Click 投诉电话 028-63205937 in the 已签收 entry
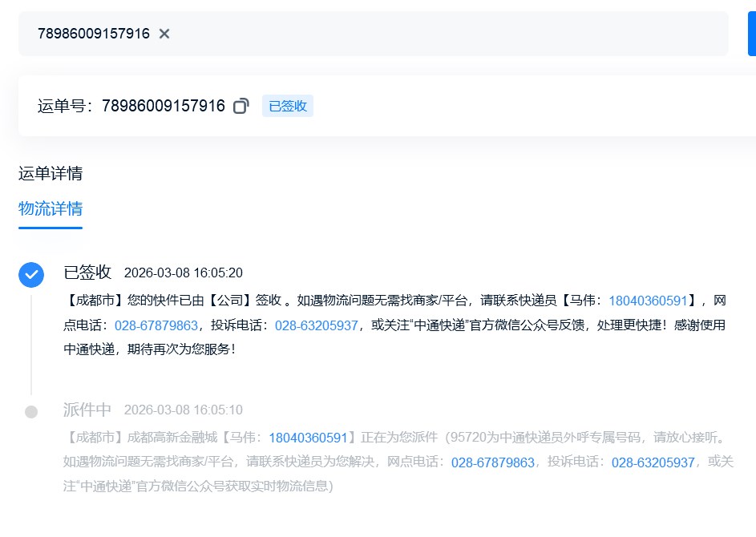The width and height of the screenshot is (756, 537). coord(316,325)
